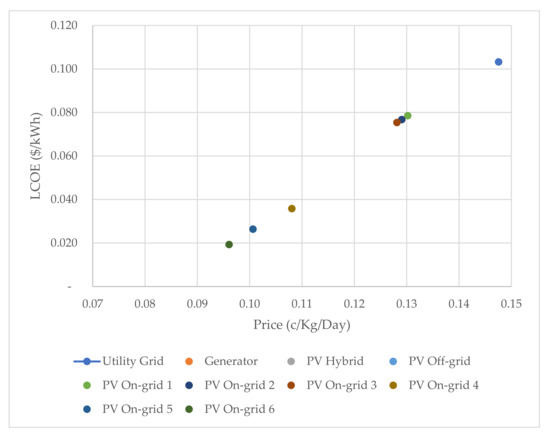Click the PV On-grid 2 navy legend dot
The image size is (550, 438).
[189, 385]
